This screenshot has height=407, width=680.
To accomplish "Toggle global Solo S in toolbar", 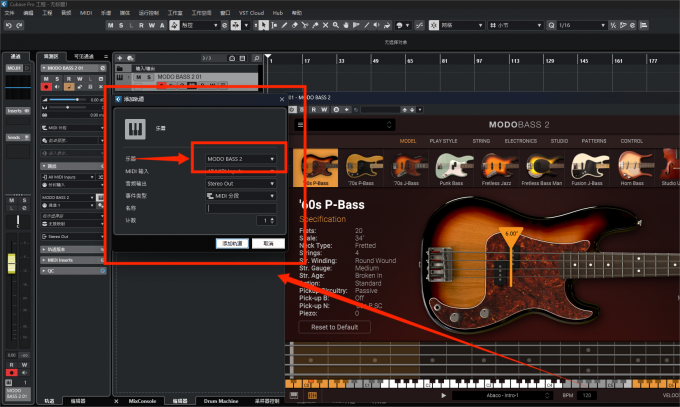I will pos(121,26).
